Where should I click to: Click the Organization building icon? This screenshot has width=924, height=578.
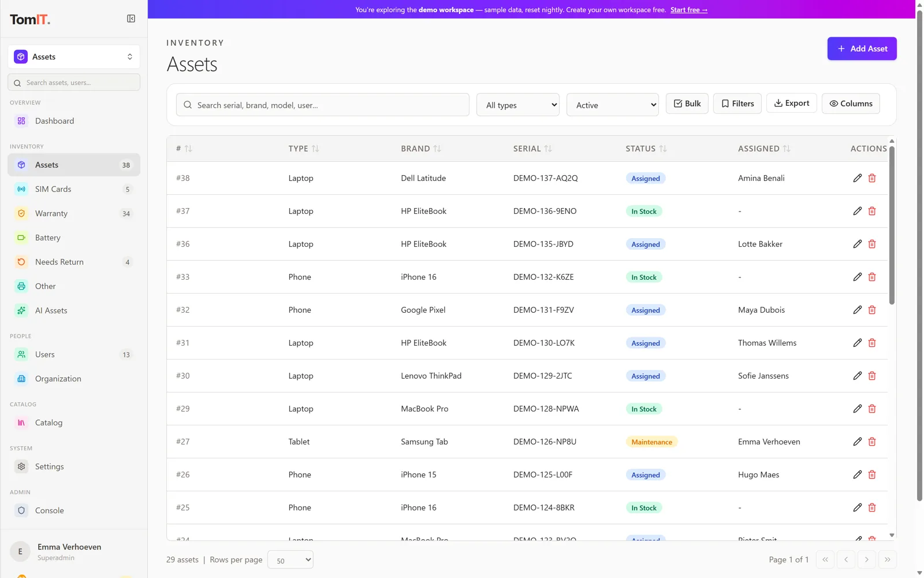[21, 379]
